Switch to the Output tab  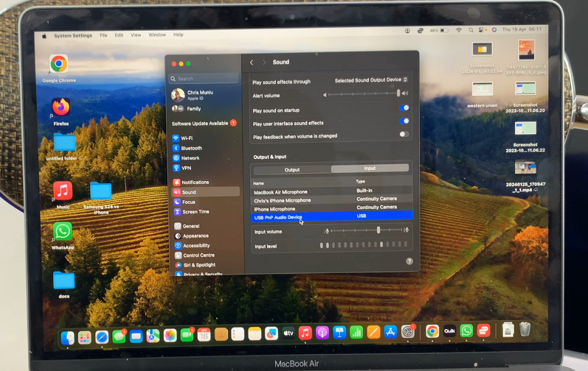click(292, 170)
